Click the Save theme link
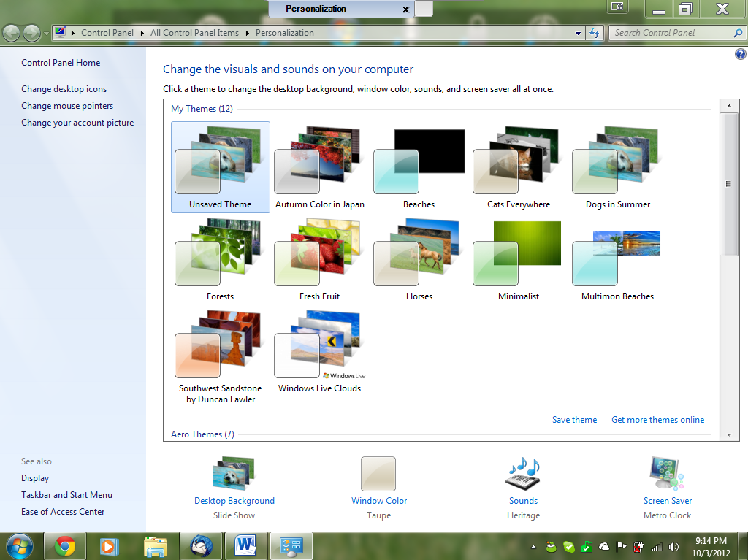748x560 pixels. coord(574,420)
